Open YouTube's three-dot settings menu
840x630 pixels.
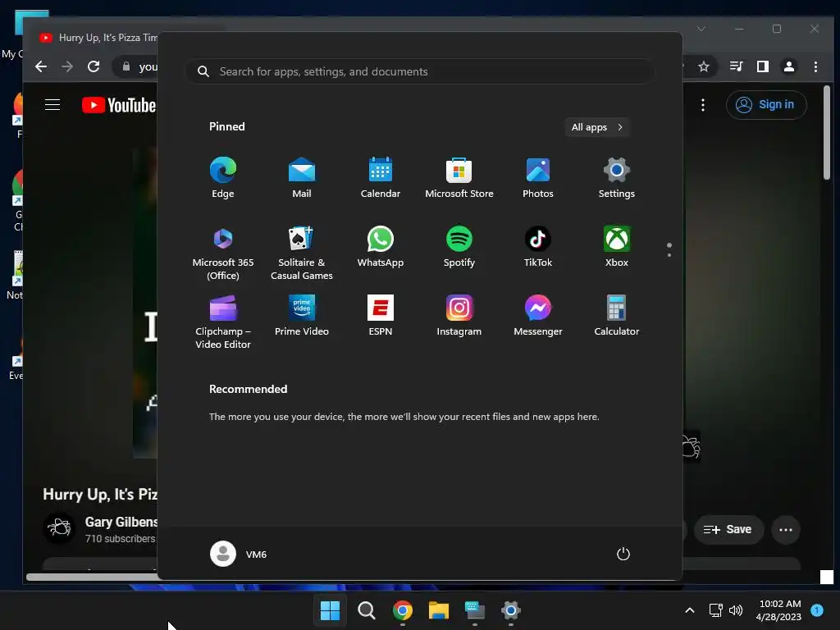pos(703,105)
